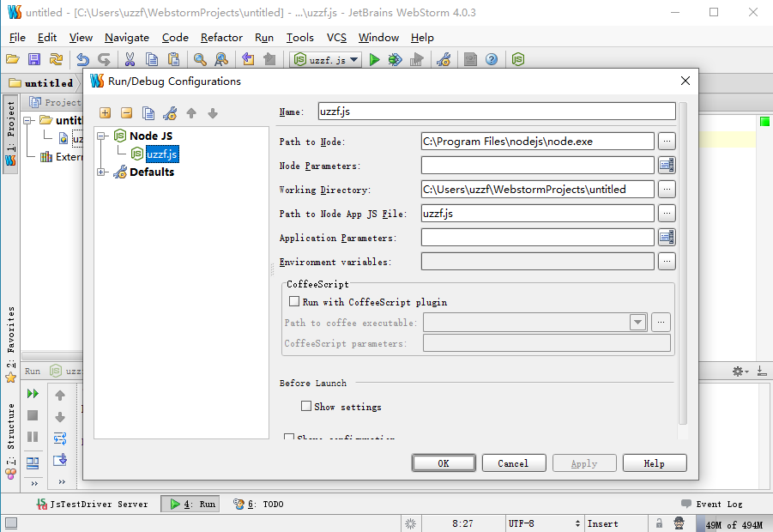Open Run panel settings gear icon
This screenshot has width=773, height=532.
click(740, 371)
